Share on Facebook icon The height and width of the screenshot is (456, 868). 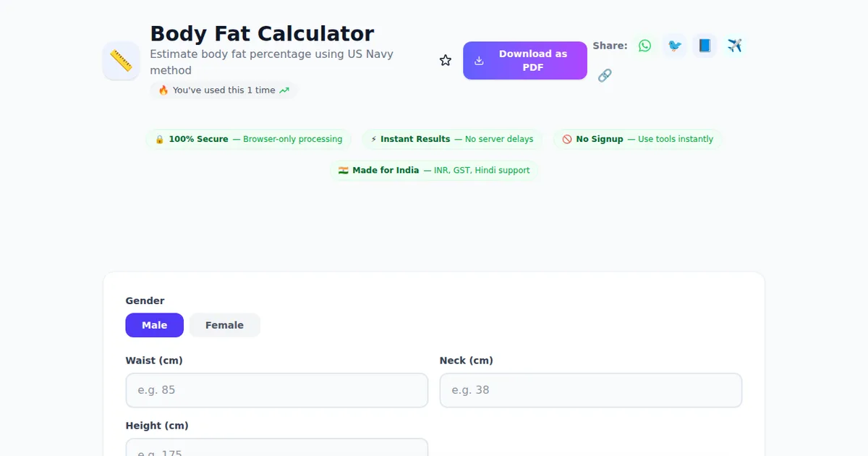[705, 46]
